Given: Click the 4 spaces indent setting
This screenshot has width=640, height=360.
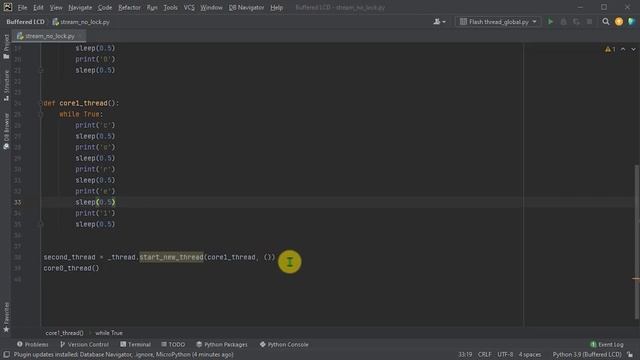Looking at the screenshot, I should pos(530,355).
